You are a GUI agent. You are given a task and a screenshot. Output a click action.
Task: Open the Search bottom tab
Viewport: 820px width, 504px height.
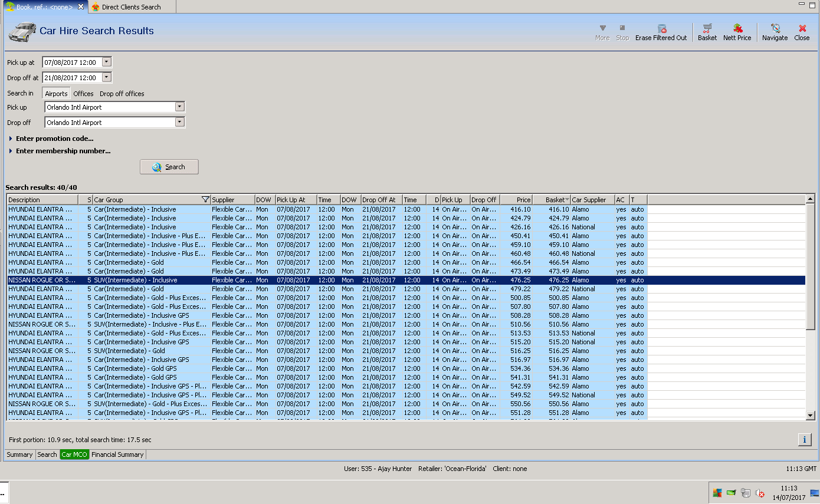pyautogui.click(x=47, y=454)
